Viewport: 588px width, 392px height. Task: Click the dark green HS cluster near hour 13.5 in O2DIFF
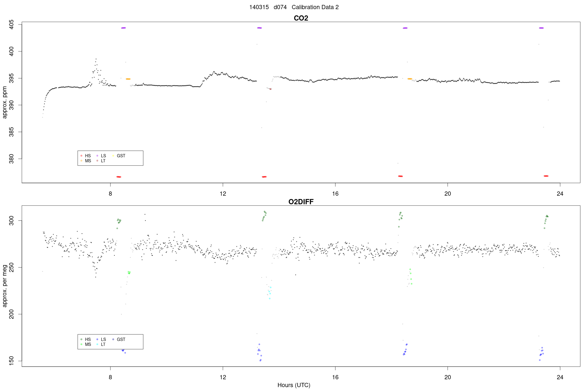click(x=264, y=216)
